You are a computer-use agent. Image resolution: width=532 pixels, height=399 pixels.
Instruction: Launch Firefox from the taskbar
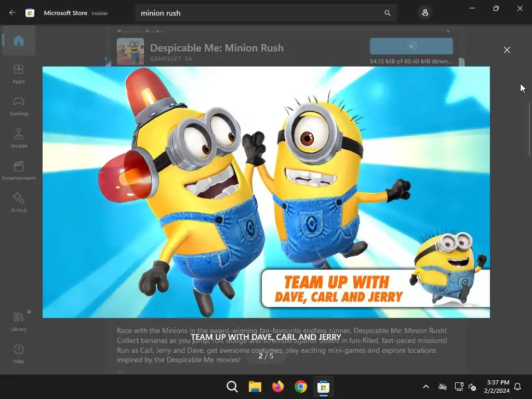(x=277, y=387)
